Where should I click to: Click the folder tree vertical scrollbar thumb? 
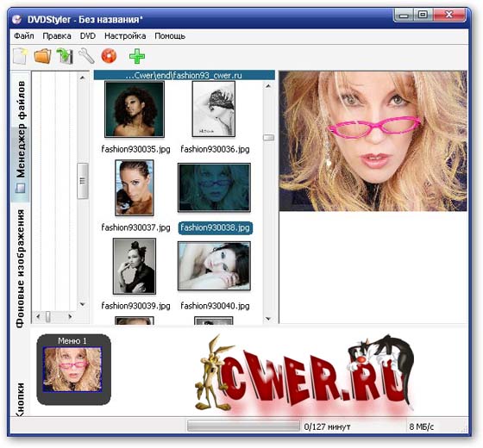[x=83, y=181]
